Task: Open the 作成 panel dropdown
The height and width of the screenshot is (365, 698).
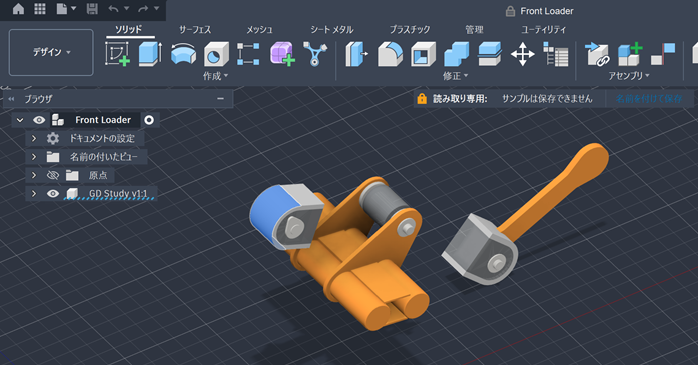Action: (x=215, y=76)
